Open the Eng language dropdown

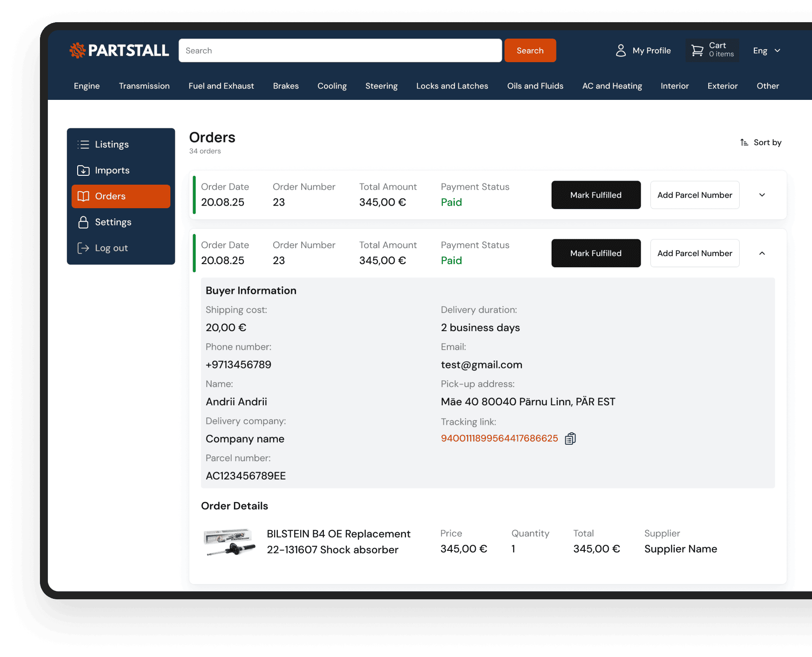coord(767,51)
